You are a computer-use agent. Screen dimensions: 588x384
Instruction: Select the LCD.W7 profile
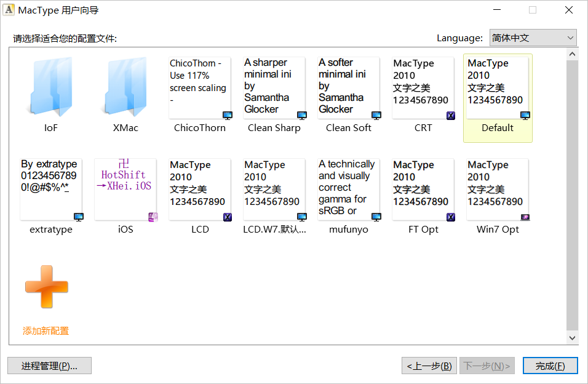click(274, 190)
